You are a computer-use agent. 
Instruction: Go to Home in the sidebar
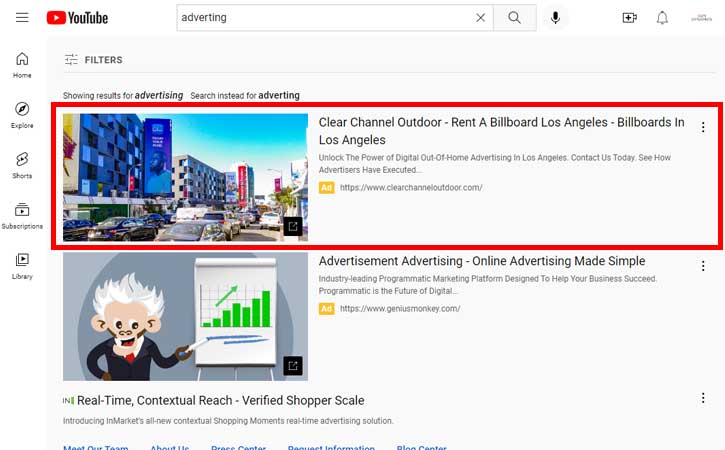tap(22, 65)
